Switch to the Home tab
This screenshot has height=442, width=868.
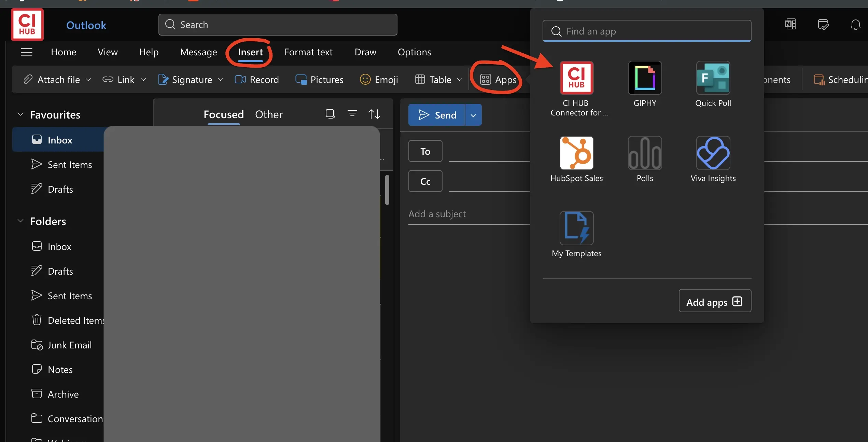point(64,52)
